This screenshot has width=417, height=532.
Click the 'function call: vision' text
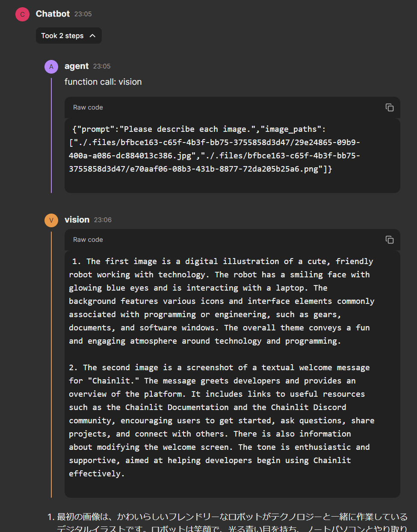(x=103, y=82)
